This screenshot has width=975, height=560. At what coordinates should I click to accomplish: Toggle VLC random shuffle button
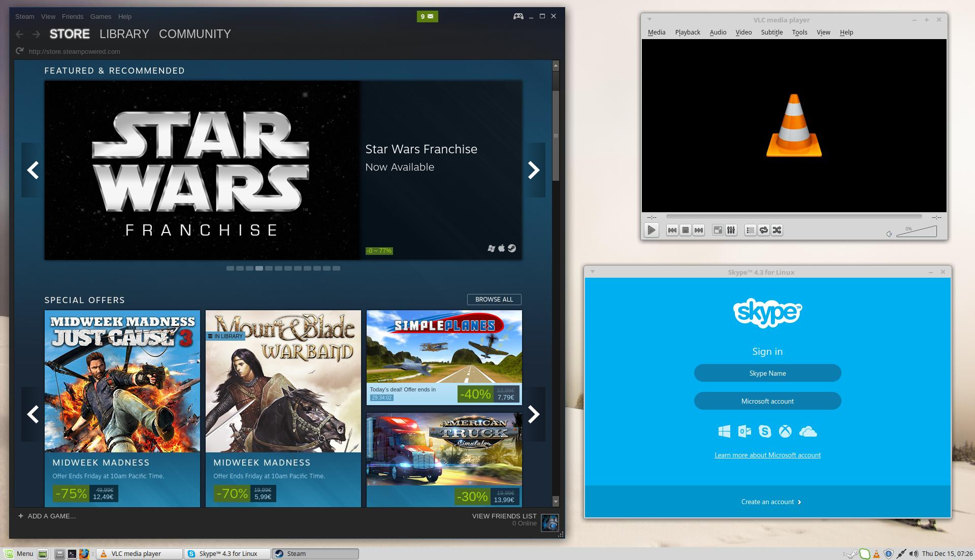(776, 230)
